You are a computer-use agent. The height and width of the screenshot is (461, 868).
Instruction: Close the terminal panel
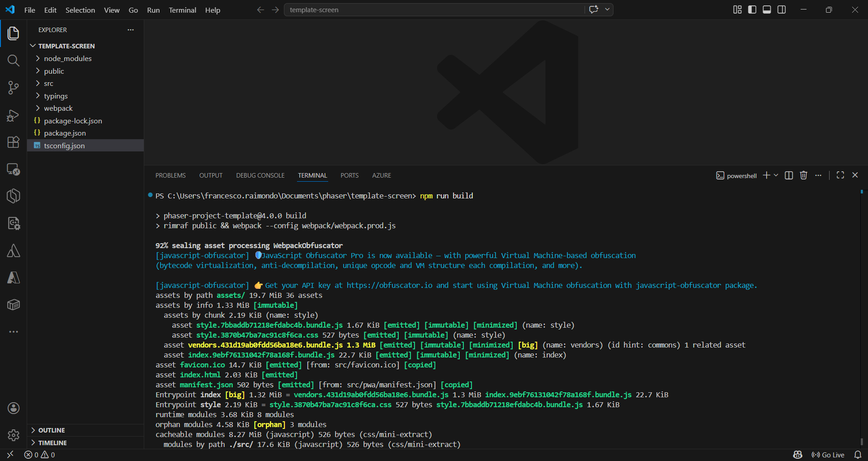[x=855, y=175]
